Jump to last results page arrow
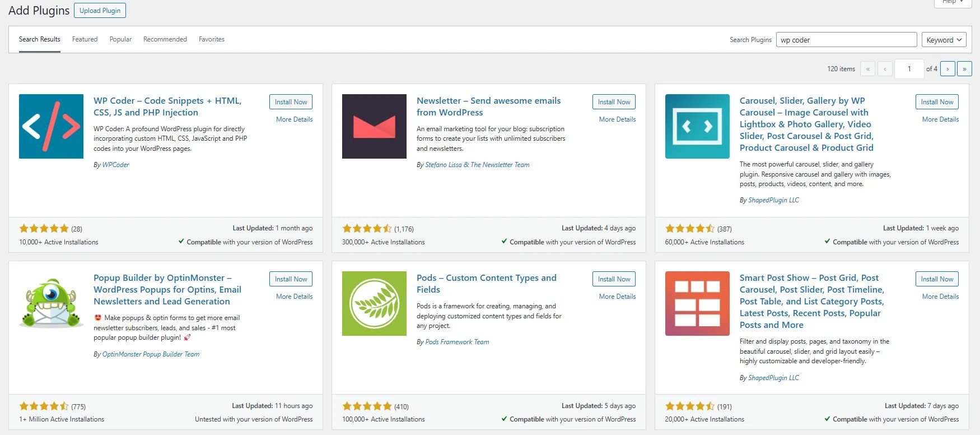Viewport: 980px width, 435px height. click(x=964, y=69)
